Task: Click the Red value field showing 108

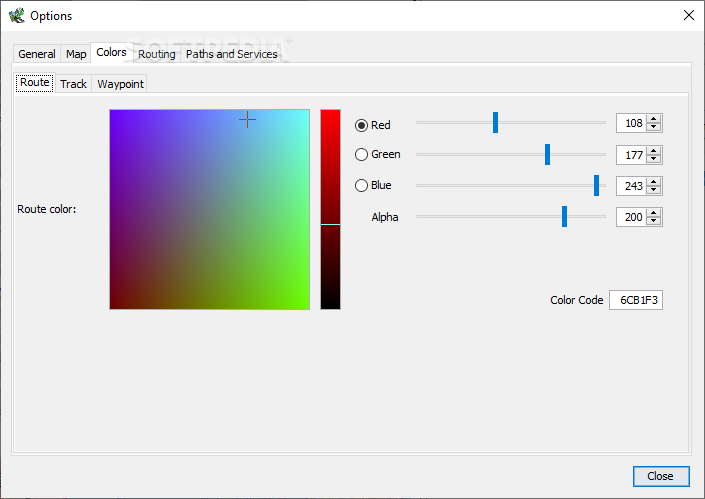Action: point(631,123)
